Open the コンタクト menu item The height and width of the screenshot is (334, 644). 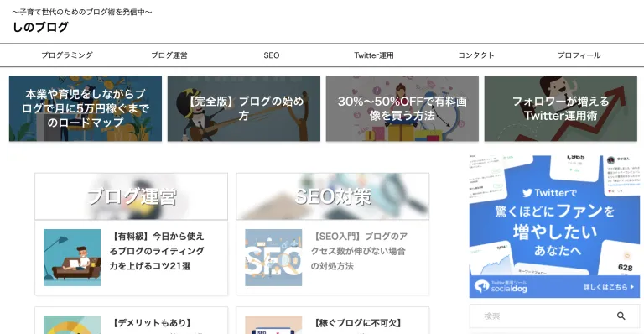click(476, 55)
